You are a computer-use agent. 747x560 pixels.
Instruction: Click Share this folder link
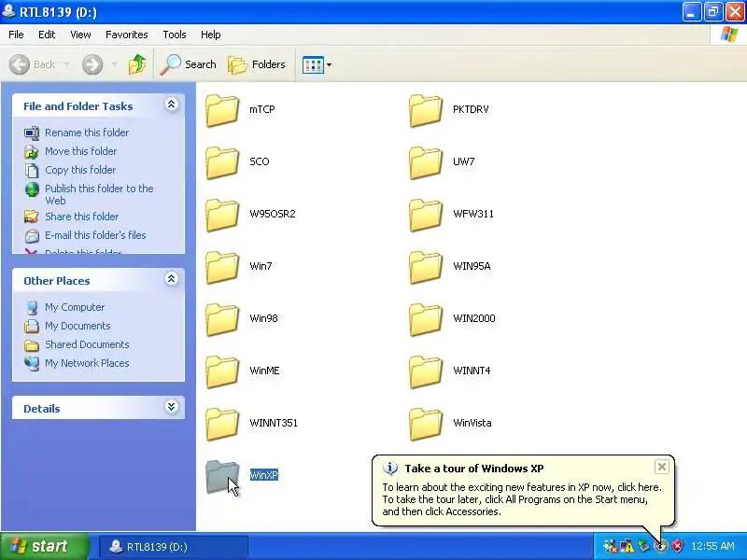(82, 217)
